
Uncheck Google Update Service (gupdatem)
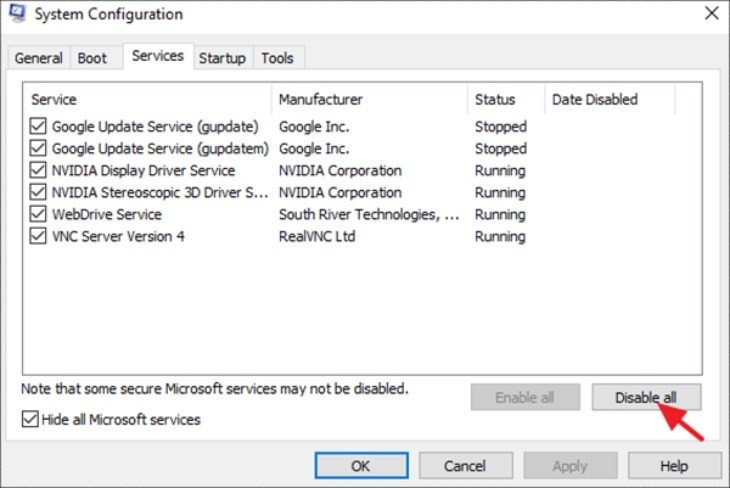[x=38, y=149]
